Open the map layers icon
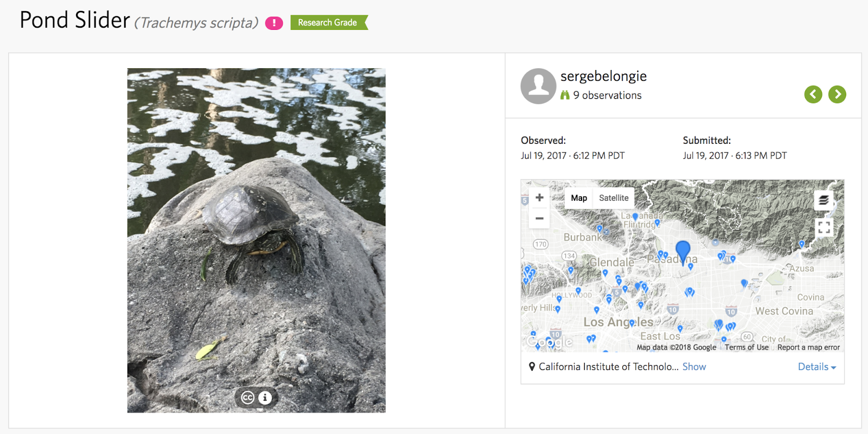868x434 pixels. click(824, 200)
